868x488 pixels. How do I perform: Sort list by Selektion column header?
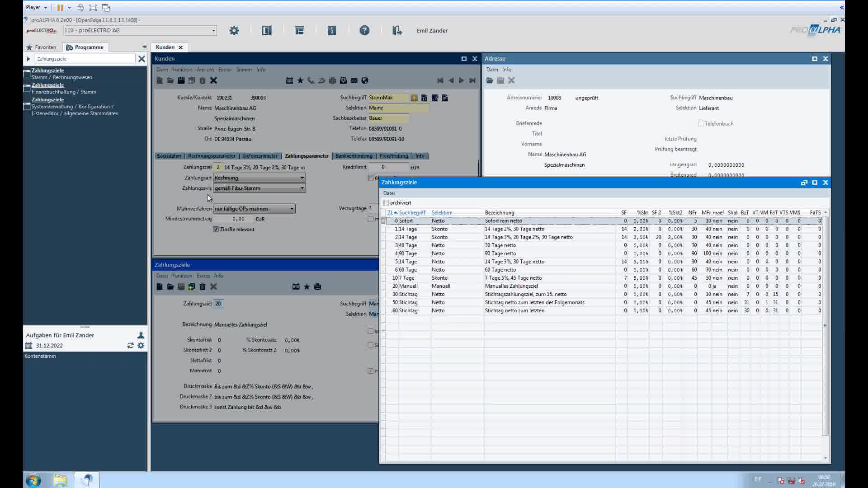[442, 212]
